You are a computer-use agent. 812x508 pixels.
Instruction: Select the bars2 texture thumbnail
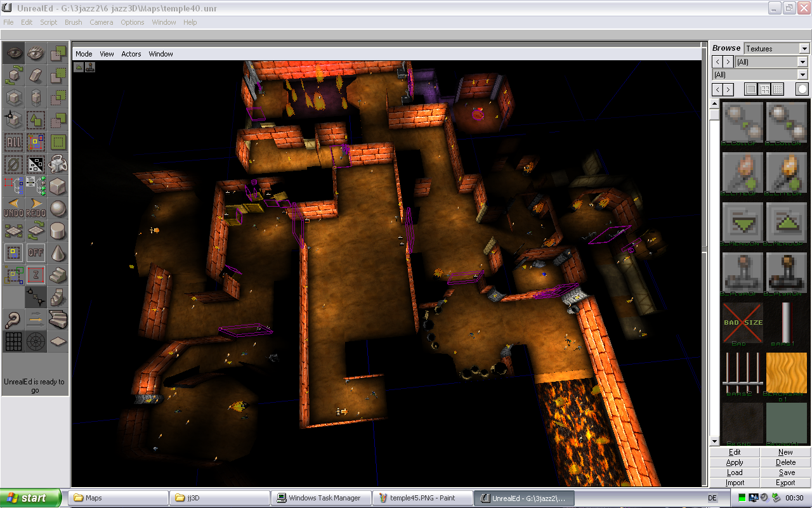[x=743, y=372]
